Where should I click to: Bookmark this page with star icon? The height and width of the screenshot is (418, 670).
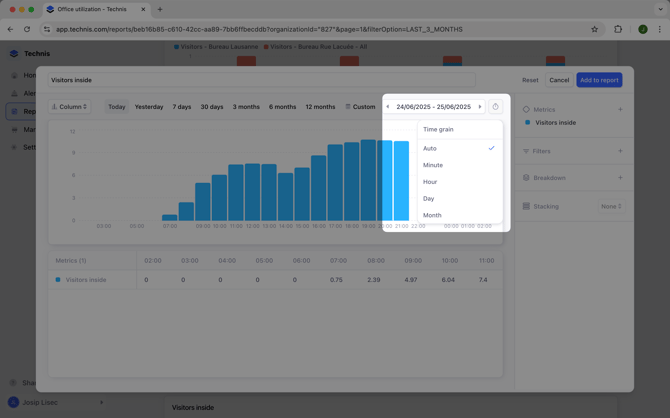[x=595, y=29]
